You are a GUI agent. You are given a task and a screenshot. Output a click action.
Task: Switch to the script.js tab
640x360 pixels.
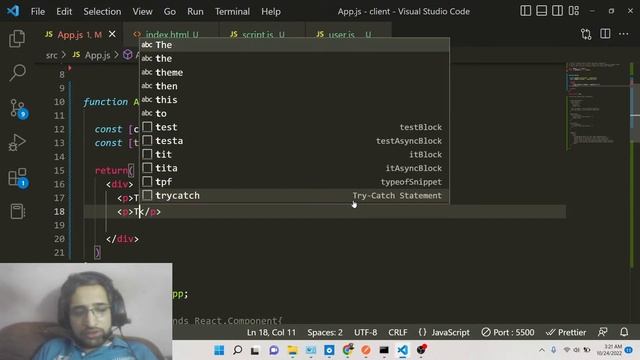tap(263, 35)
